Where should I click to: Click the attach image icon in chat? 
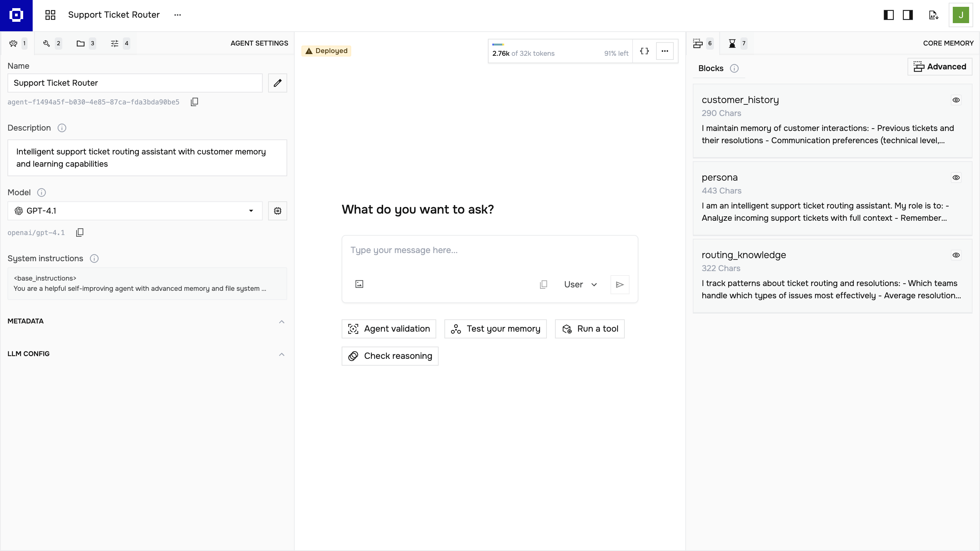pos(359,284)
